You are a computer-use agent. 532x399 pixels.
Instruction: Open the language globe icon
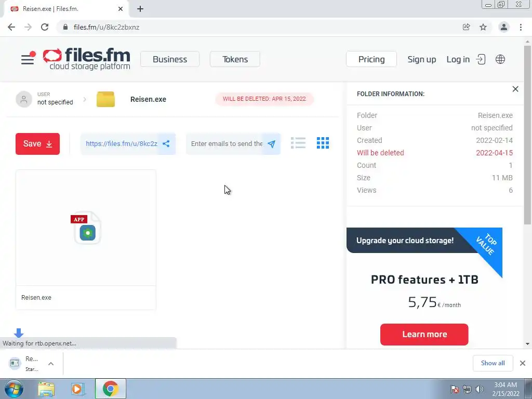[x=500, y=59]
